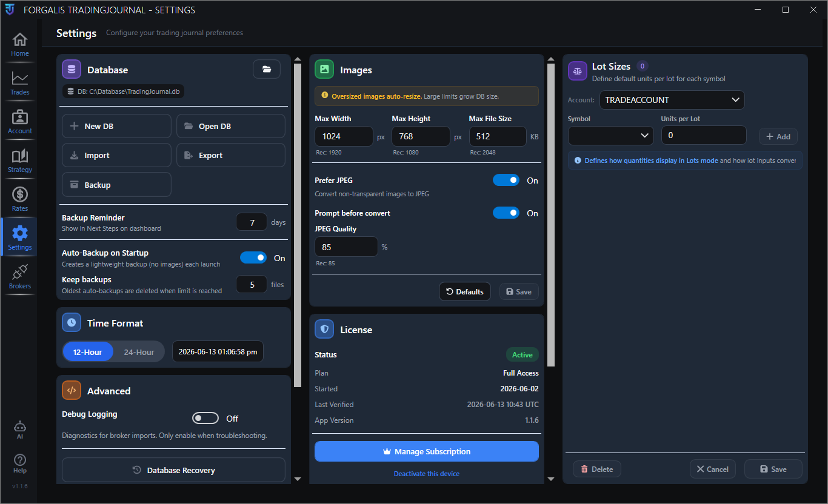Open Database Recovery
Viewport: 828px width, 504px height.
coord(173,470)
